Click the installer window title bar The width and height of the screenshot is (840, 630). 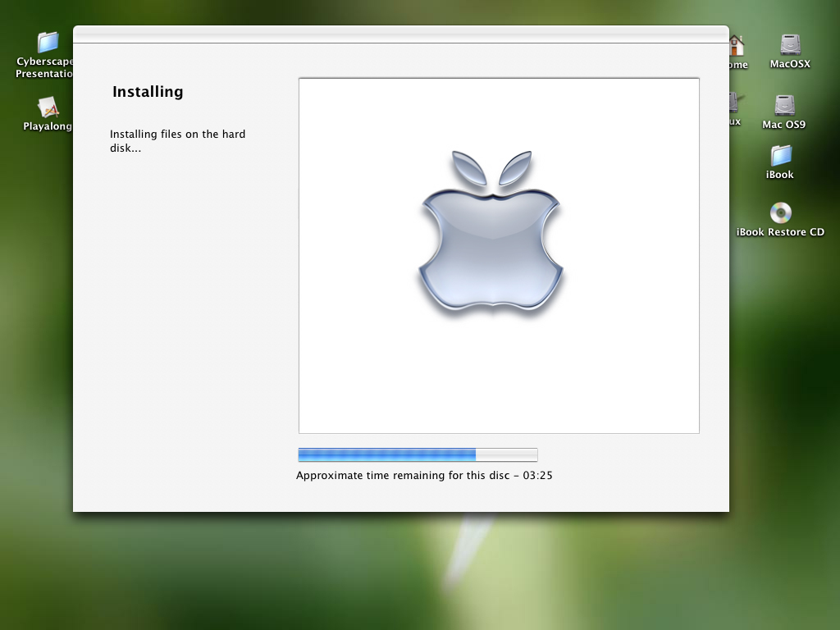click(400, 34)
